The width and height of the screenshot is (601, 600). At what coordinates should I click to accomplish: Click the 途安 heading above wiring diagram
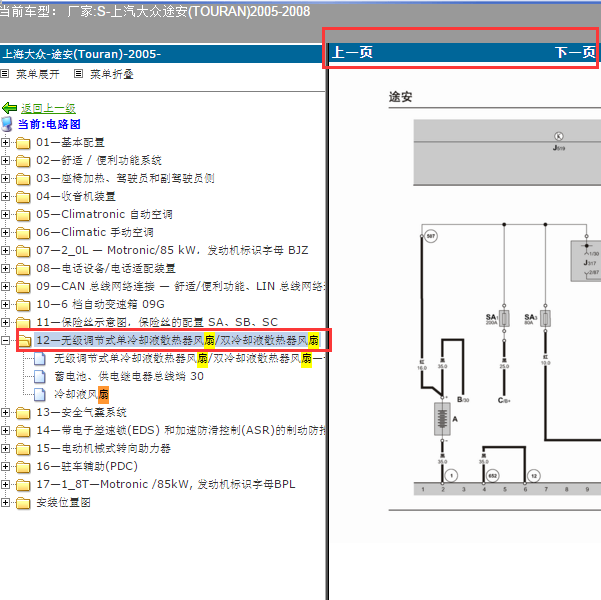pos(400,97)
